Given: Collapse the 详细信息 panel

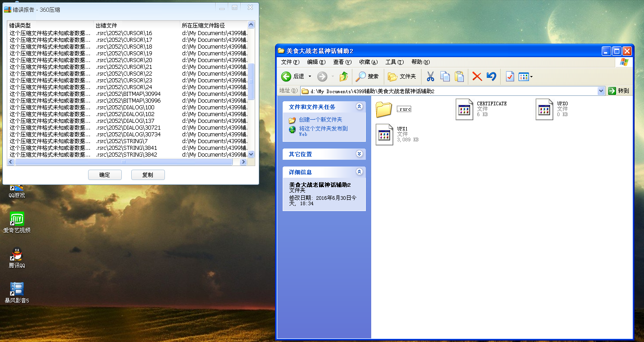Looking at the screenshot, I should tap(359, 171).
